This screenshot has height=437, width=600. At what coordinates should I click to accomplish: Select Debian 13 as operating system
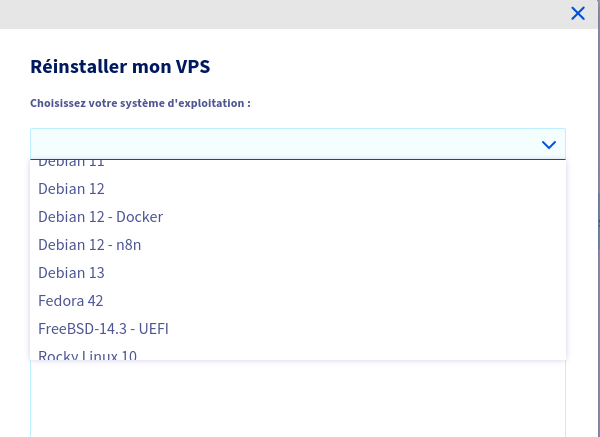tap(72, 272)
